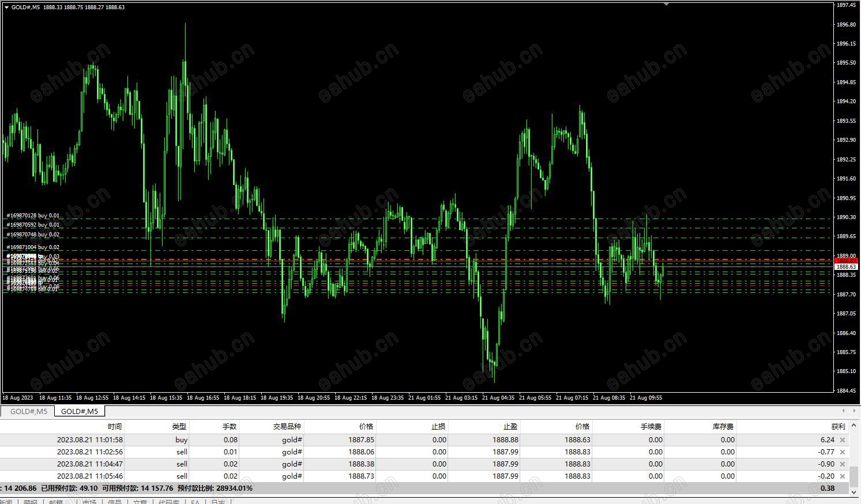This screenshot has width=861, height=504.
Task: Sort orders by the 库存费 column header
Action: 723,427
